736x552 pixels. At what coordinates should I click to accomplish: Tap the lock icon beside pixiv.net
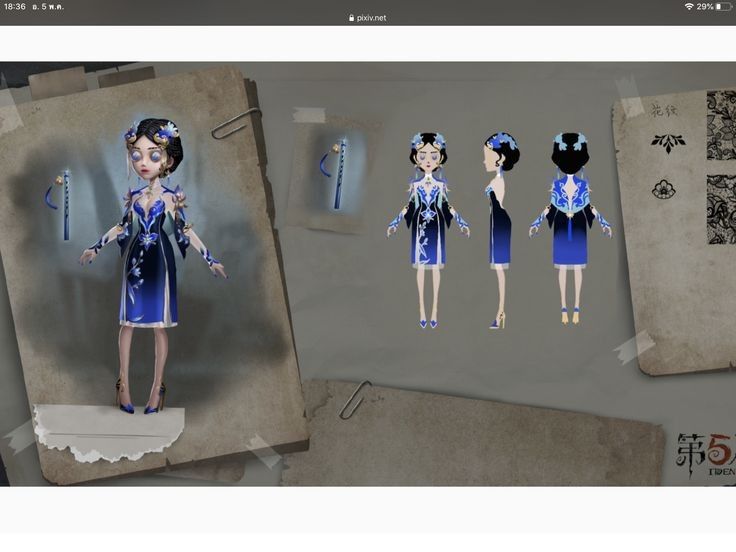352,18
